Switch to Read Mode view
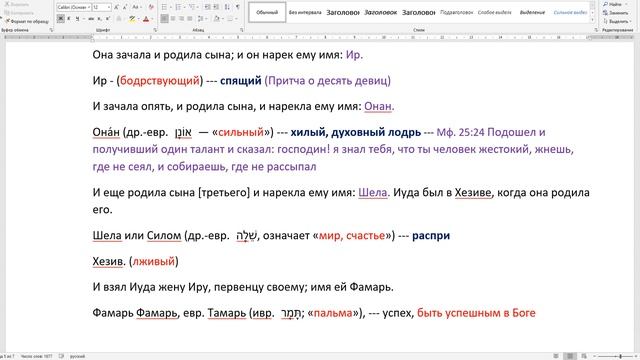640x360 pixels. click(x=556, y=356)
